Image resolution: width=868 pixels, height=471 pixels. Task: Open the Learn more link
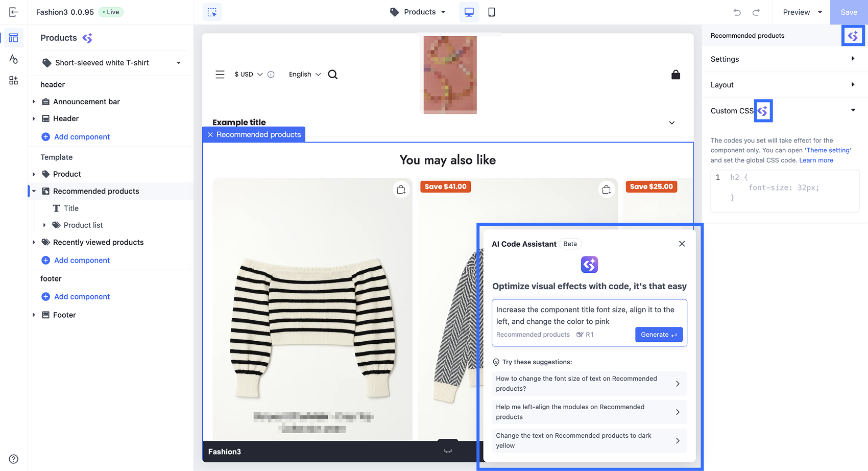(x=816, y=160)
